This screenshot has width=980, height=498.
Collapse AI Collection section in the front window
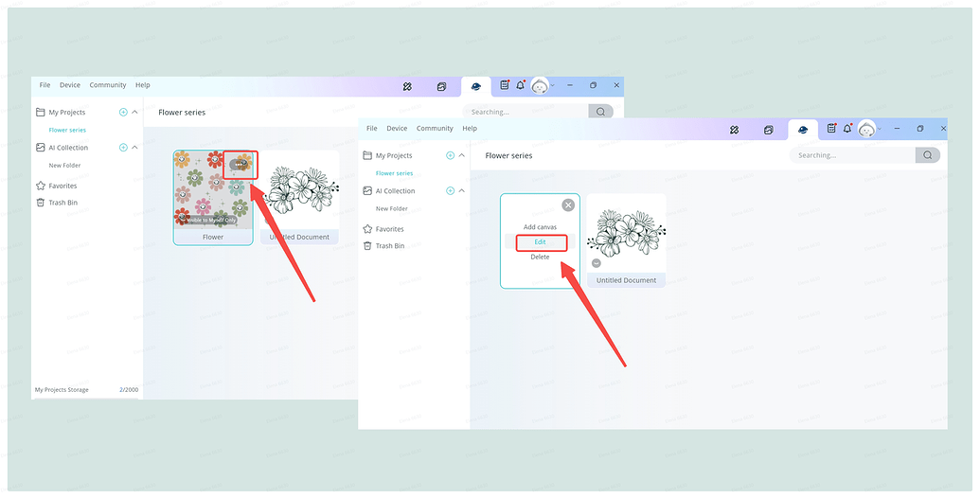click(x=462, y=191)
